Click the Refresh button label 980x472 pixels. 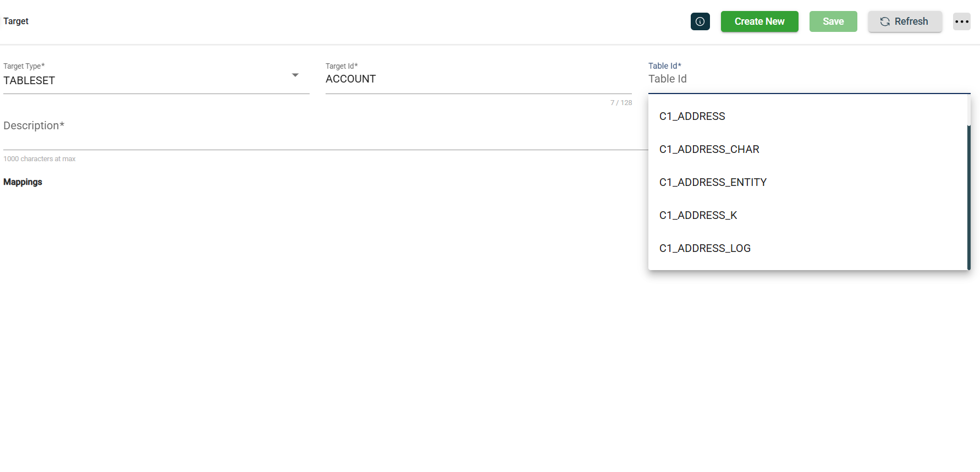pos(911,21)
